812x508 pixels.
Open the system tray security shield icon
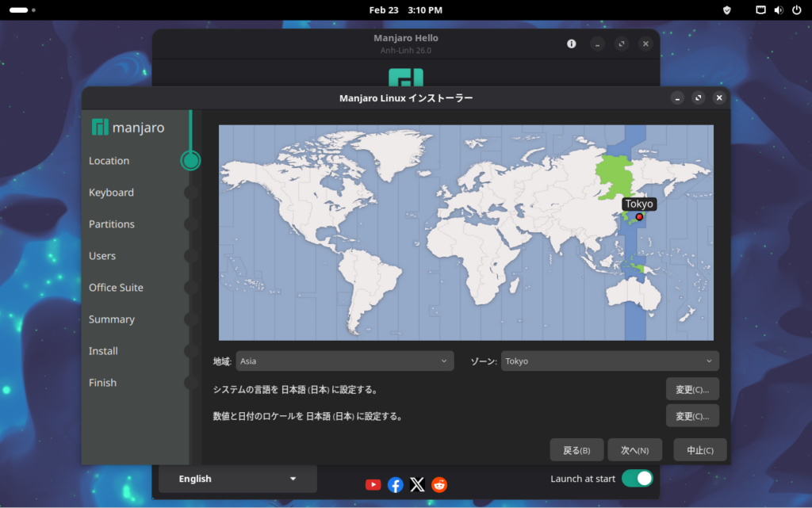click(x=726, y=10)
